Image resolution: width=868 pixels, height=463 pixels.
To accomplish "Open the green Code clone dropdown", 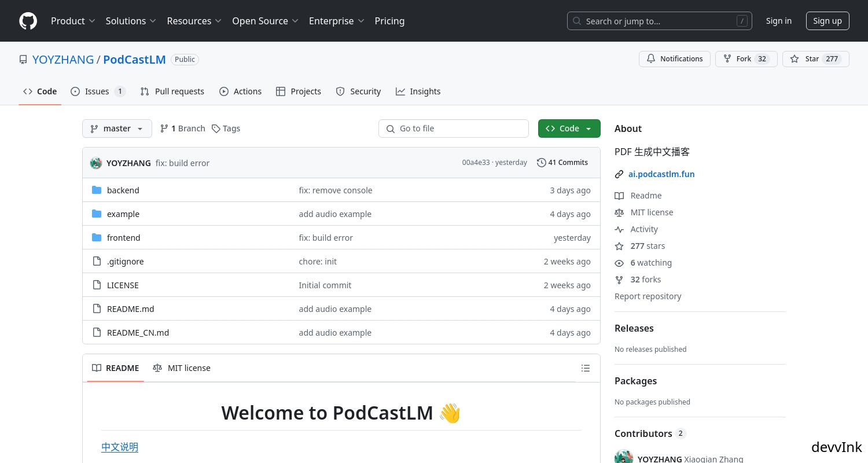I will (x=569, y=128).
